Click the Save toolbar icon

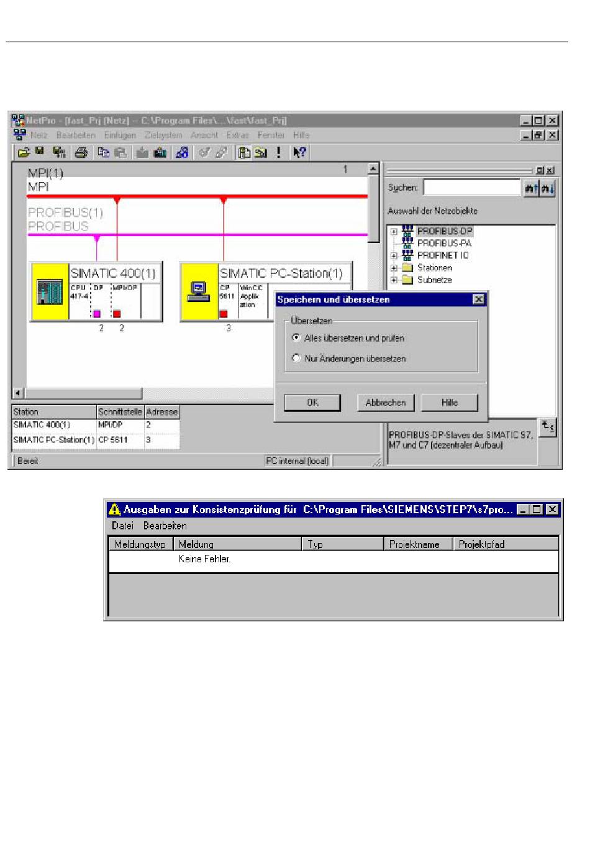click(x=39, y=152)
